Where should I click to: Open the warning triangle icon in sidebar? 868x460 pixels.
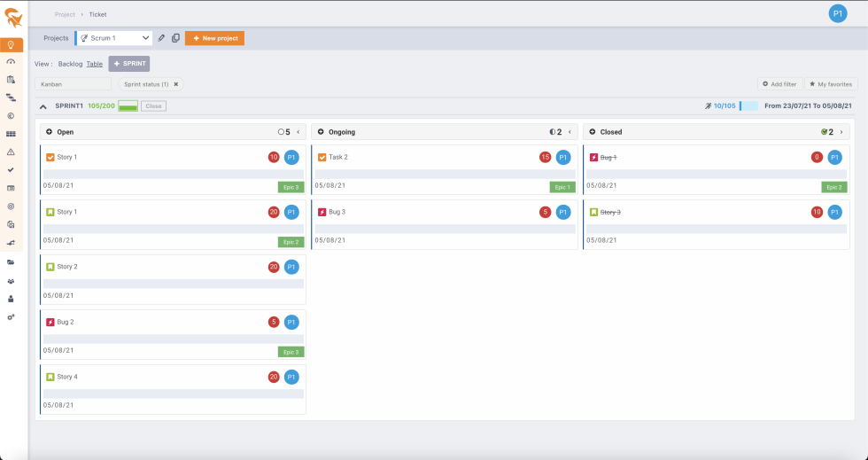(x=11, y=152)
